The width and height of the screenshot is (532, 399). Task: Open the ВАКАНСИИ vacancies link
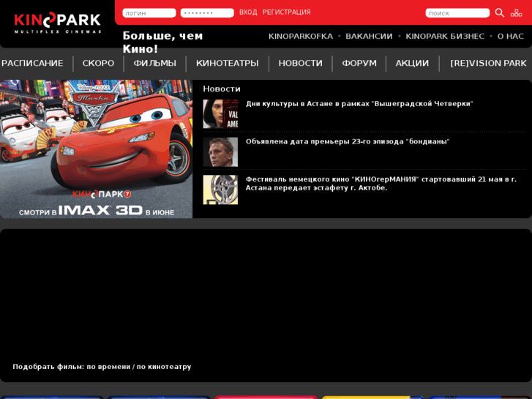tap(369, 37)
